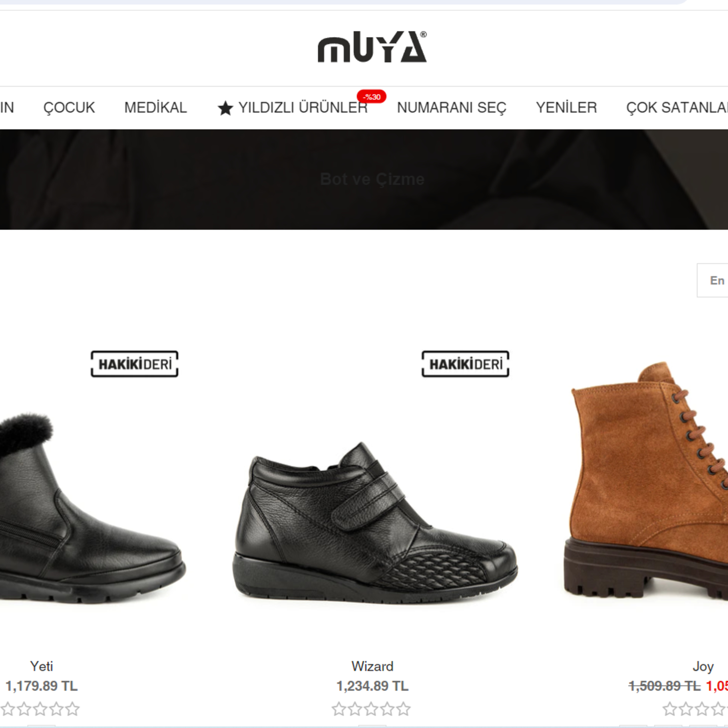Click the star icon beside Yıldızlı Ürünler

pyautogui.click(x=225, y=108)
